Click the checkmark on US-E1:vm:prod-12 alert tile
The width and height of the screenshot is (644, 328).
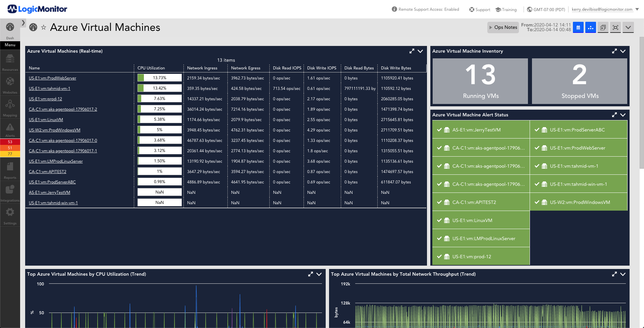(440, 256)
